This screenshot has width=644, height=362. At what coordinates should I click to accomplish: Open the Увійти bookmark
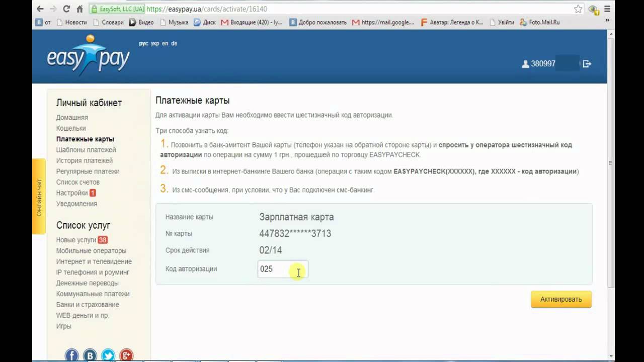coord(502,22)
